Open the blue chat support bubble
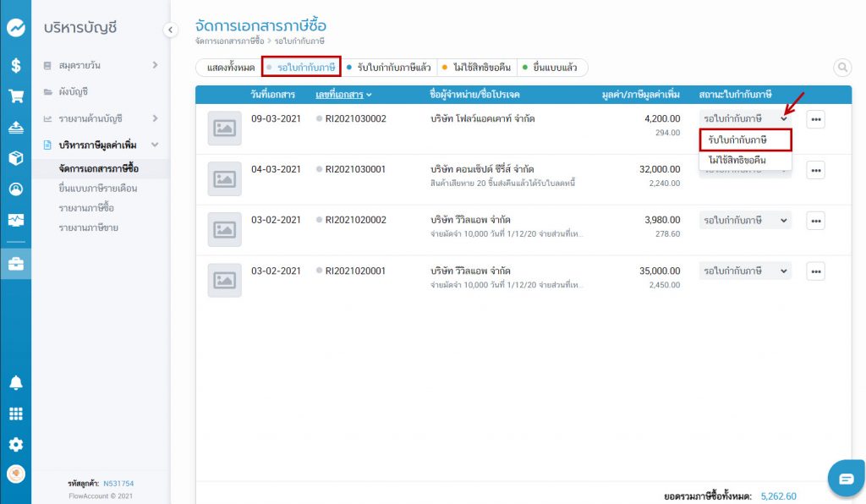This screenshot has width=866, height=504. pos(846,479)
